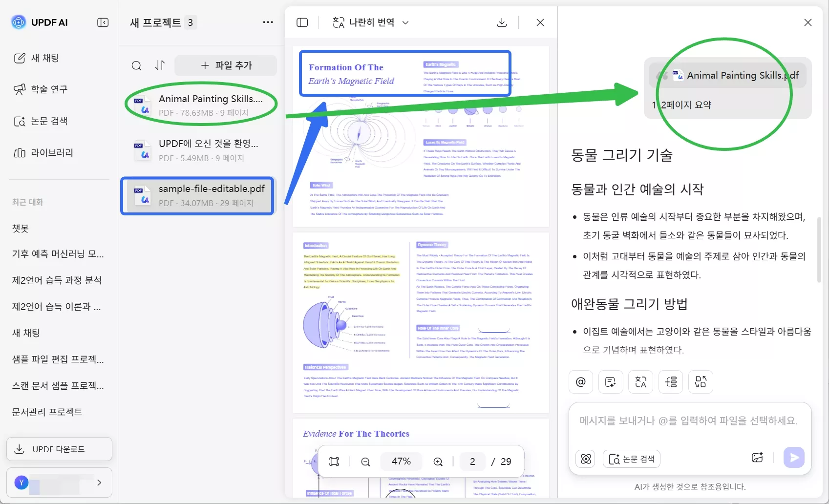Expand the user account panel with the arrow
Image resolution: width=829 pixels, height=504 pixels.
click(x=100, y=483)
